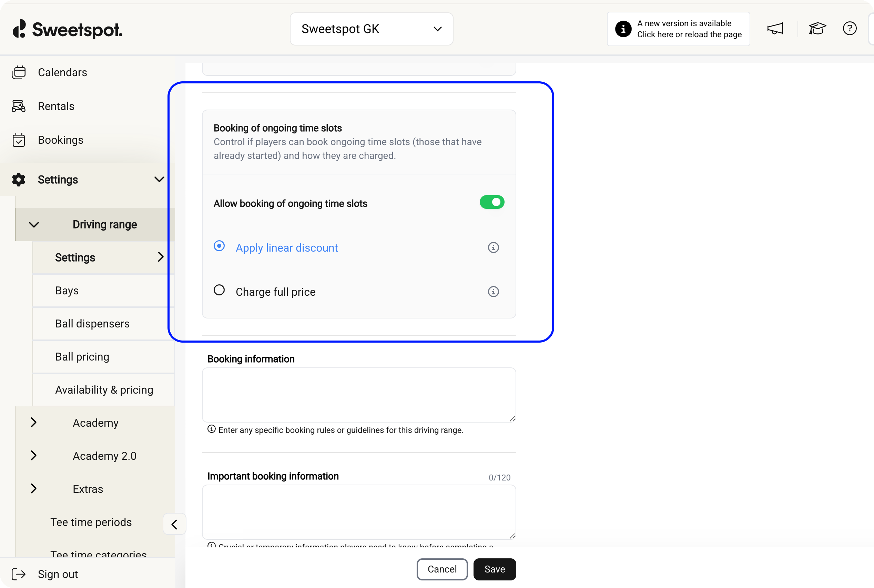The height and width of the screenshot is (588, 874).
Task: Open Rentals from the sidebar
Action: tap(56, 106)
